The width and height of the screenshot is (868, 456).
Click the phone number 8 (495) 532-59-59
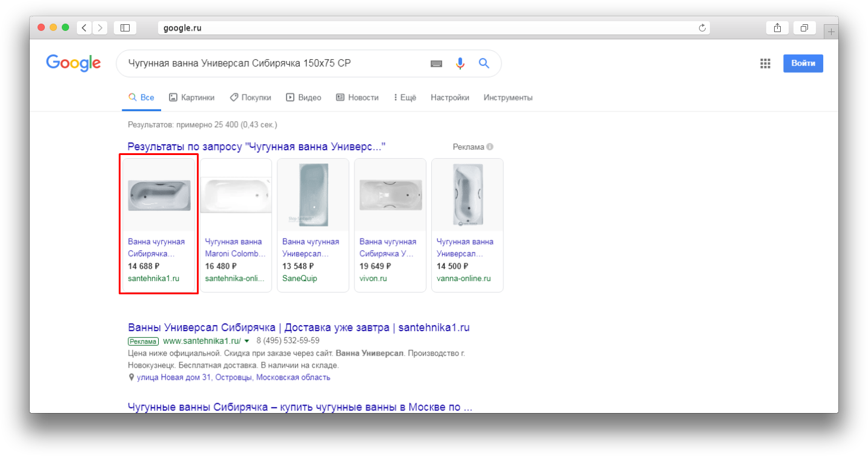coord(288,341)
